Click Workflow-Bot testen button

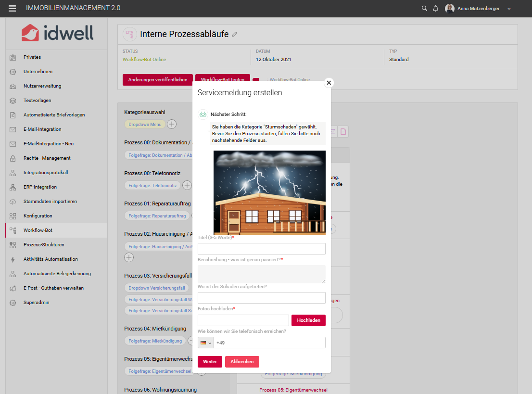pyautogui.click(x=223, y=78)
